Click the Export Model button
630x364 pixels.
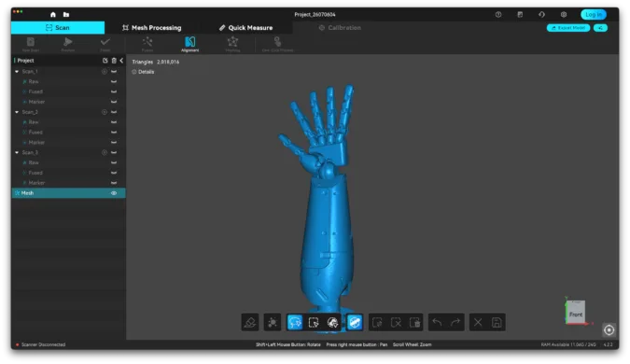tap(568, 28)
